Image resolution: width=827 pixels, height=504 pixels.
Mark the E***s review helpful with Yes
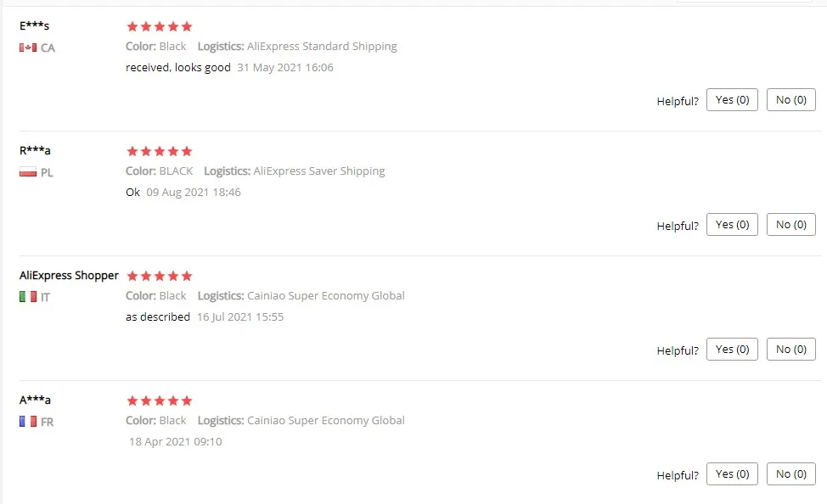point(732,100)
